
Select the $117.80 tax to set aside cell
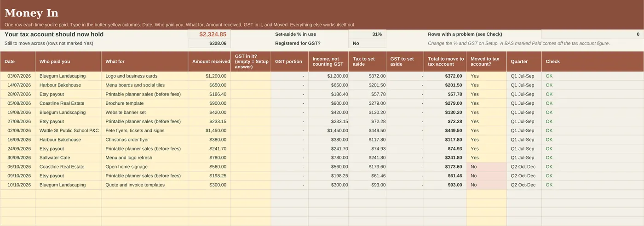click(x=367, y=140)
